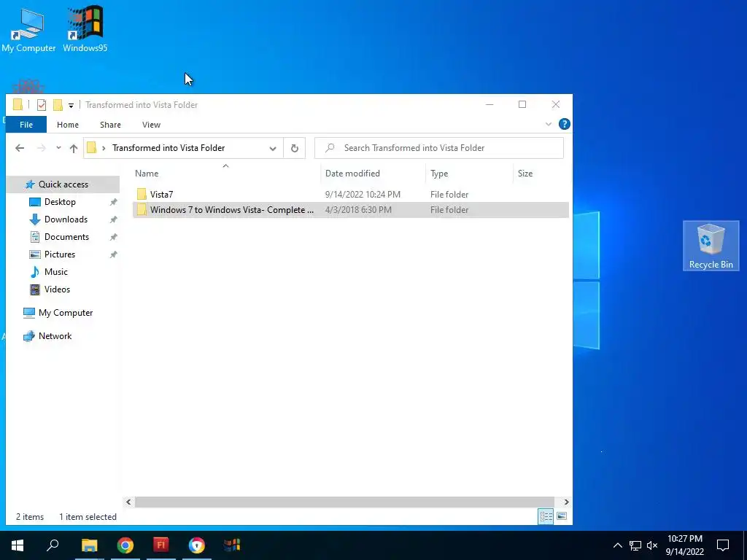Open Desktop in the navigation pane

(x=60, y=202)
